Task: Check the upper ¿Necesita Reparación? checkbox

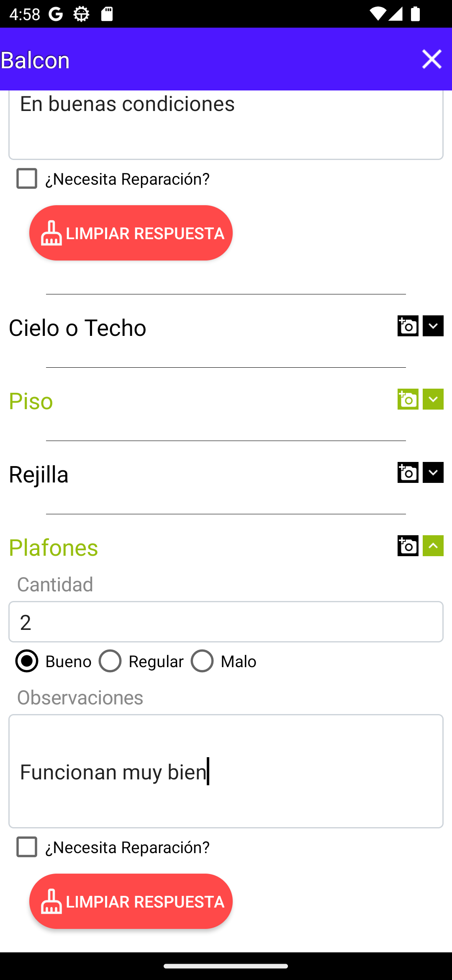Action: [x=27, y=179]
